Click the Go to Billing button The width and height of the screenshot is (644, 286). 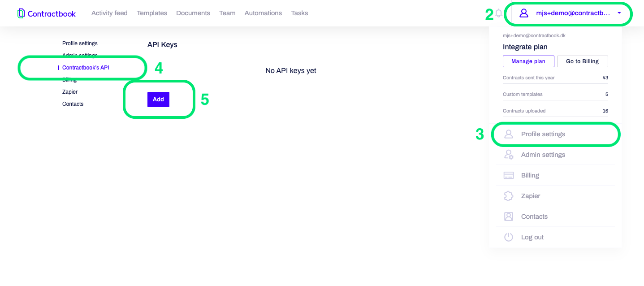582,61
